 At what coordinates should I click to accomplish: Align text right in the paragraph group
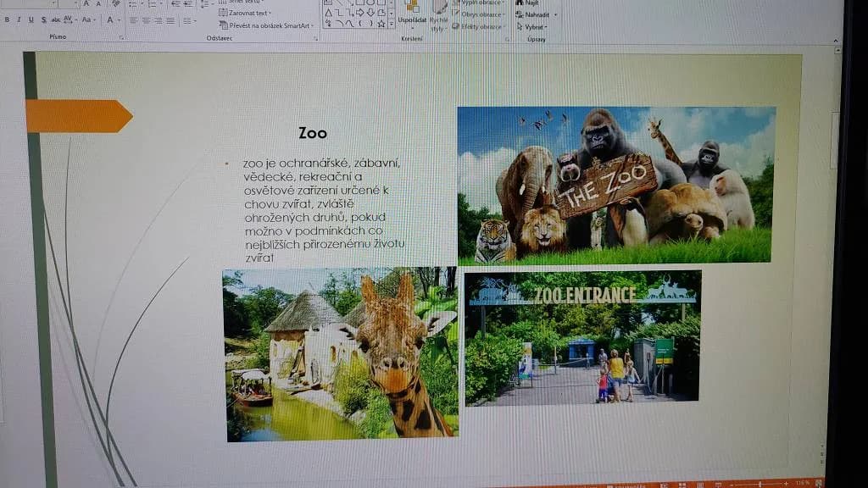point(159,20)
